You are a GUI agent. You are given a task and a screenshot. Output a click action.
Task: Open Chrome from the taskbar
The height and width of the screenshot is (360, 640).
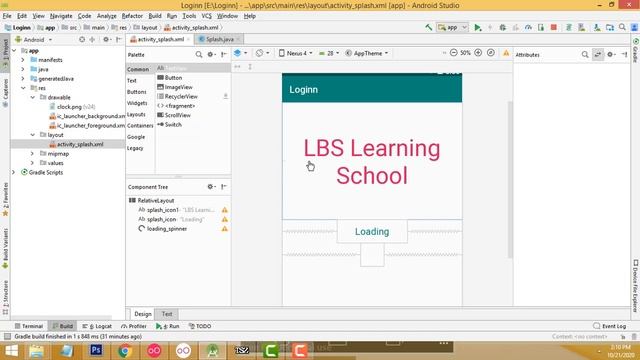point(125,350)
